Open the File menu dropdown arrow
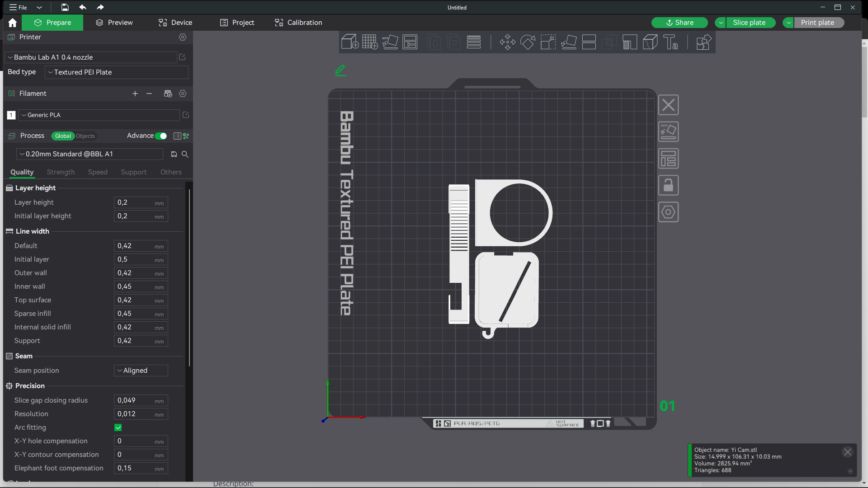 pos(39,7)
